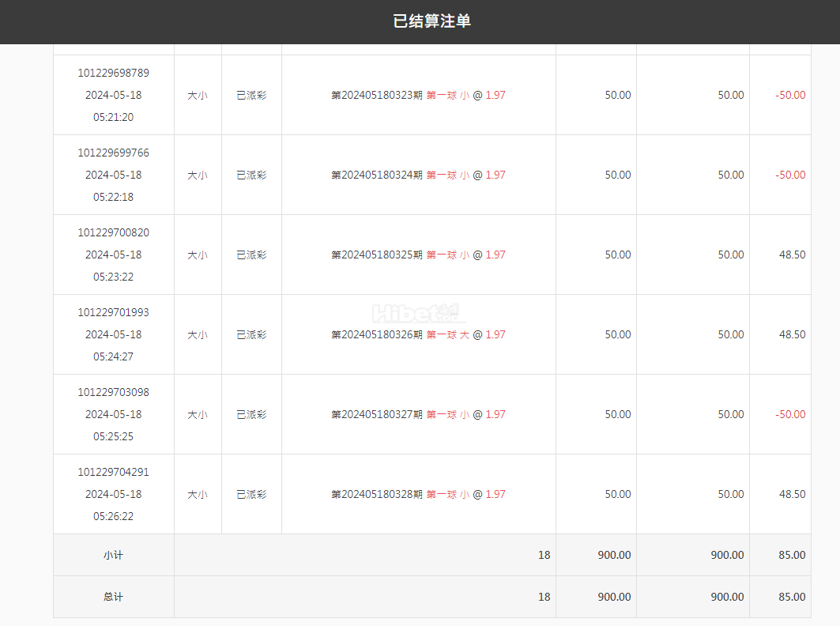
Task: Select 48.50 result for order 101229701993
Action: [793, 334]
